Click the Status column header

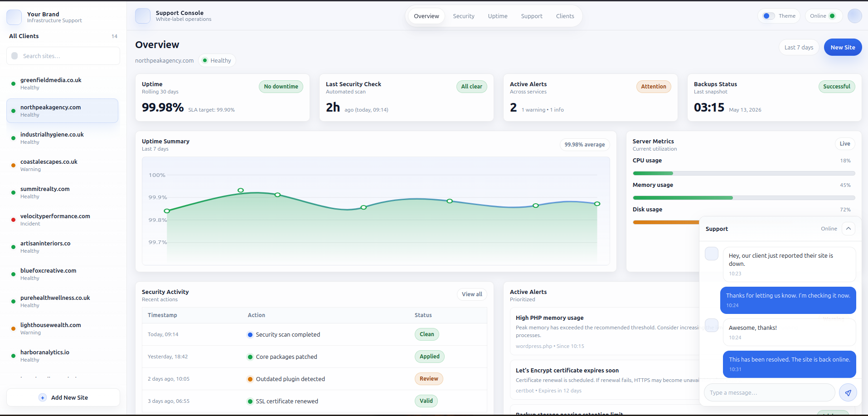click(x=423, y=315)
